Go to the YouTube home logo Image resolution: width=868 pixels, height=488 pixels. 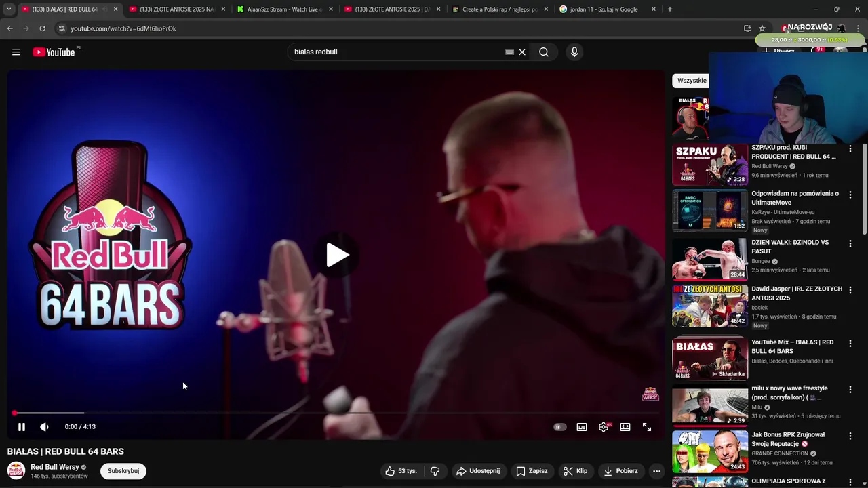(x=54, y=52)
